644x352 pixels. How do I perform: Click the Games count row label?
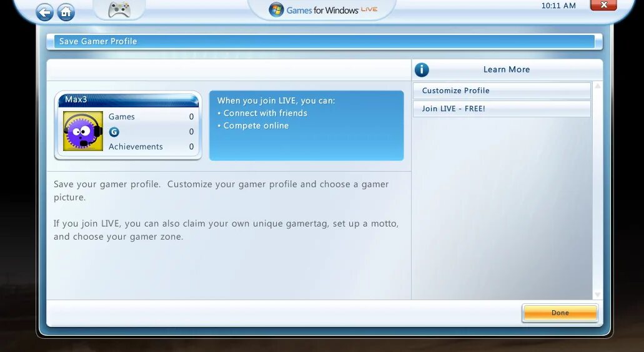122,117
